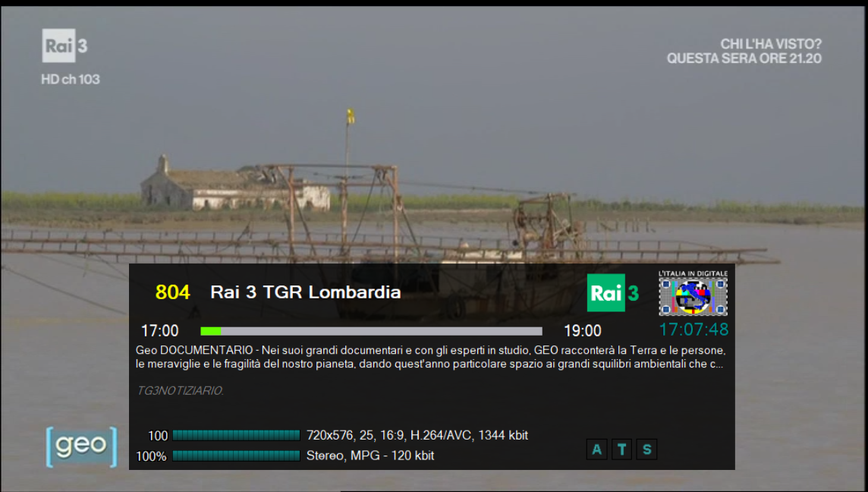Click the green Rai 3 channel logo
Viewport: 868px width, 492px height.
613,293
